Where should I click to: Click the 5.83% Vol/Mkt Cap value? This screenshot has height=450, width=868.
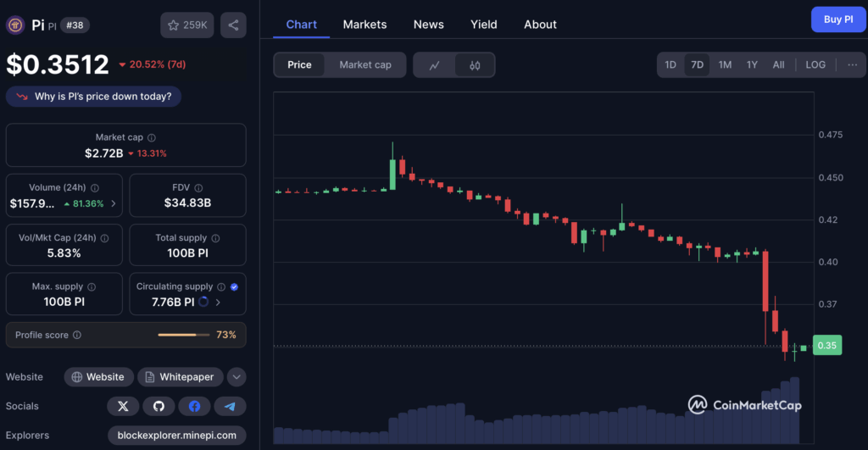64,253
